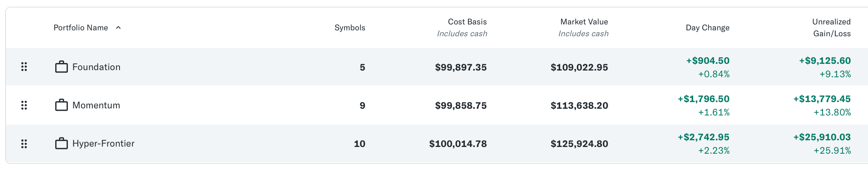Click the briefcase icon beside Foundation
868x171 pixels.
point(62,67)
